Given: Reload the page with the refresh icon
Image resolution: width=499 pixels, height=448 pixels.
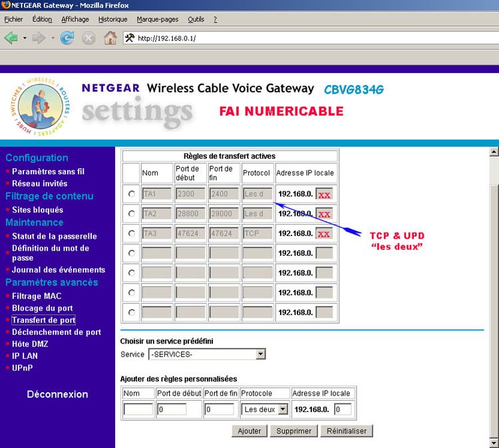Looking at the screenshot, I should click(x=67, y=38).
